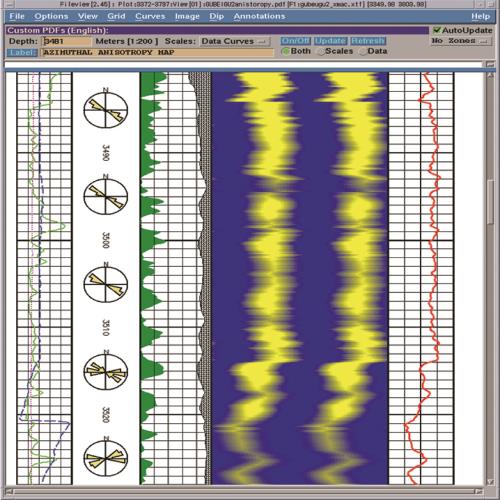Click the rose diagram above 3490

(106, 110)
